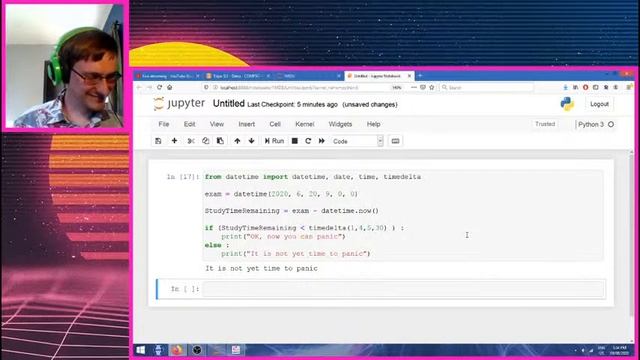The height and width of the screenshot is (360, 640).
Task: Click into the empty code cell input
Action: click(x=403, y=289)
